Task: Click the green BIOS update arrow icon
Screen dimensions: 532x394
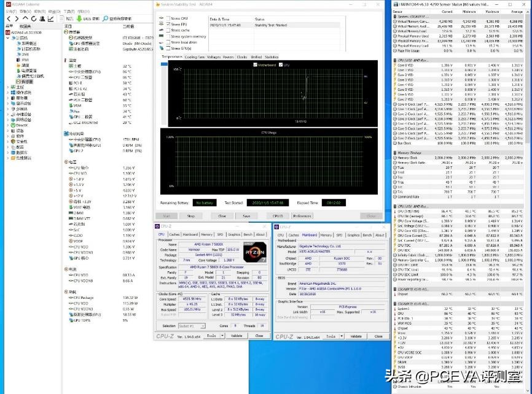Action: click(x=79, y=17)
